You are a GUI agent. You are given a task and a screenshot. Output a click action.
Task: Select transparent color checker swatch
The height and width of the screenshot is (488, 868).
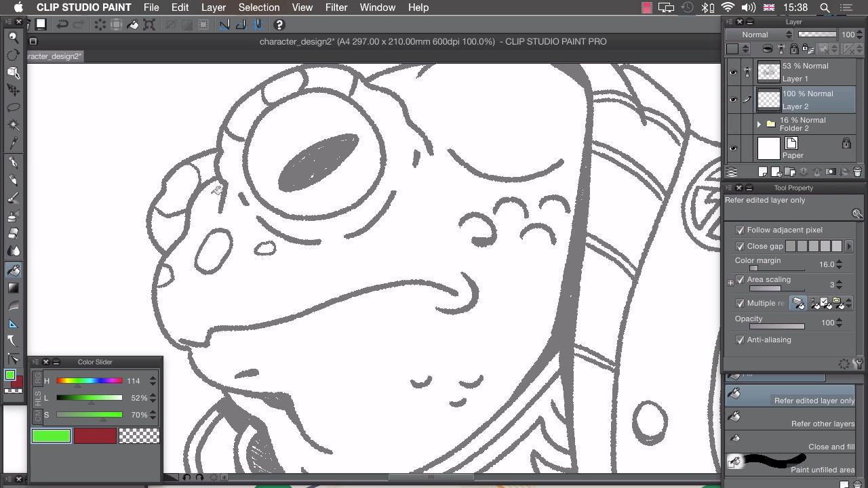[139, 436]
